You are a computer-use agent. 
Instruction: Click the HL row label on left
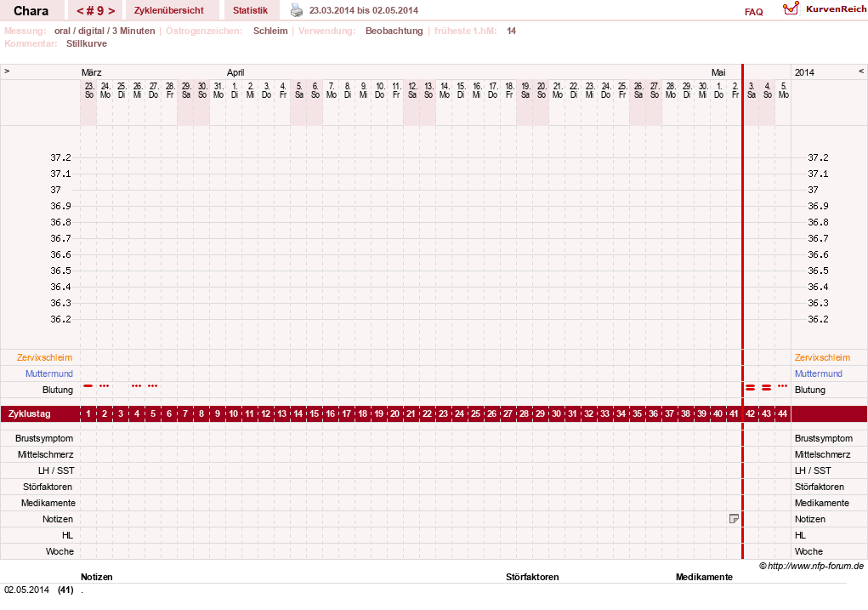tap(67, 535)
